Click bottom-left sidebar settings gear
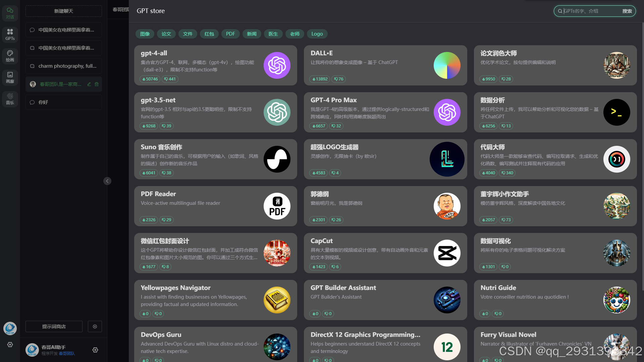Screen dimensions: 644x362 tap(10, 345)
